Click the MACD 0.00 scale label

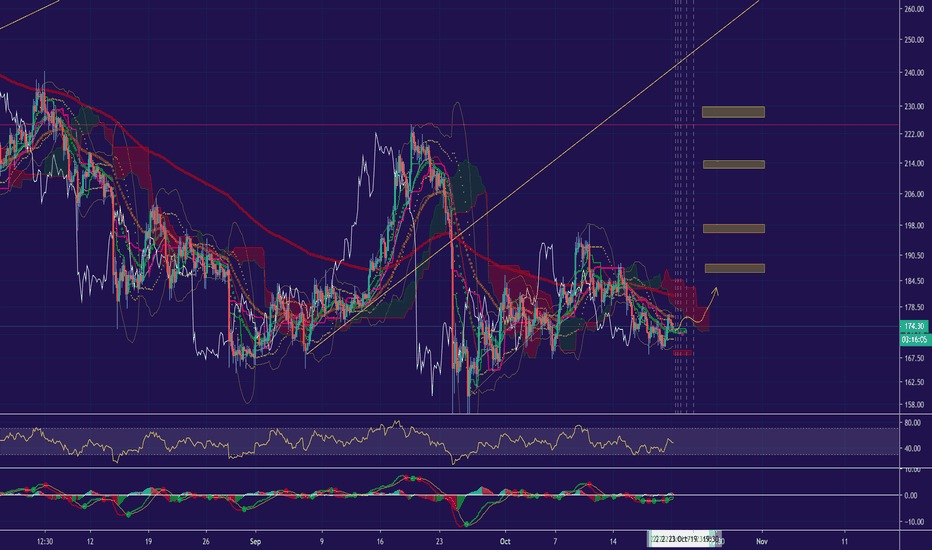(911, 495)
